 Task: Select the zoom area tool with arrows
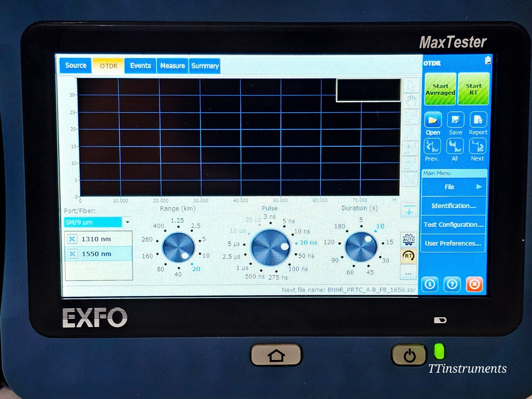411,117
